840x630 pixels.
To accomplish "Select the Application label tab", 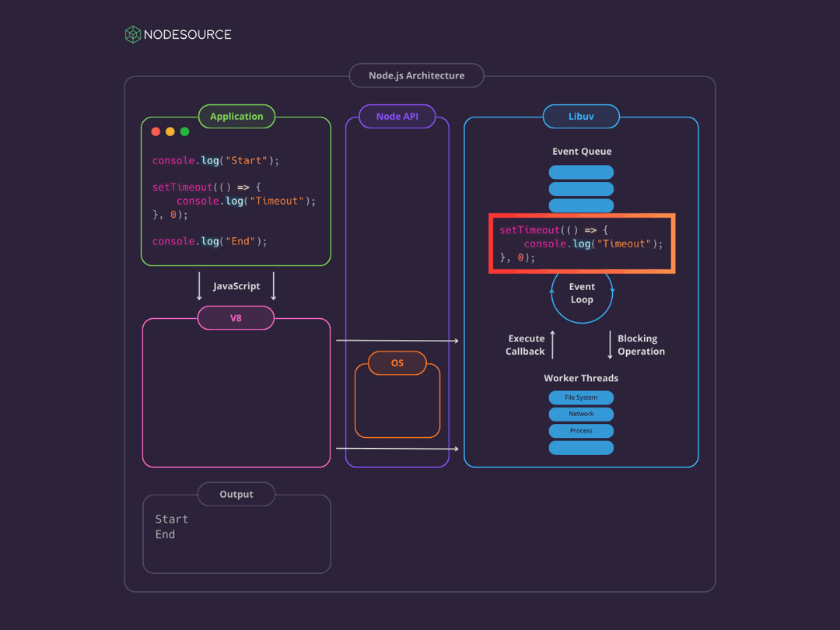I will (x=236, y=116).
